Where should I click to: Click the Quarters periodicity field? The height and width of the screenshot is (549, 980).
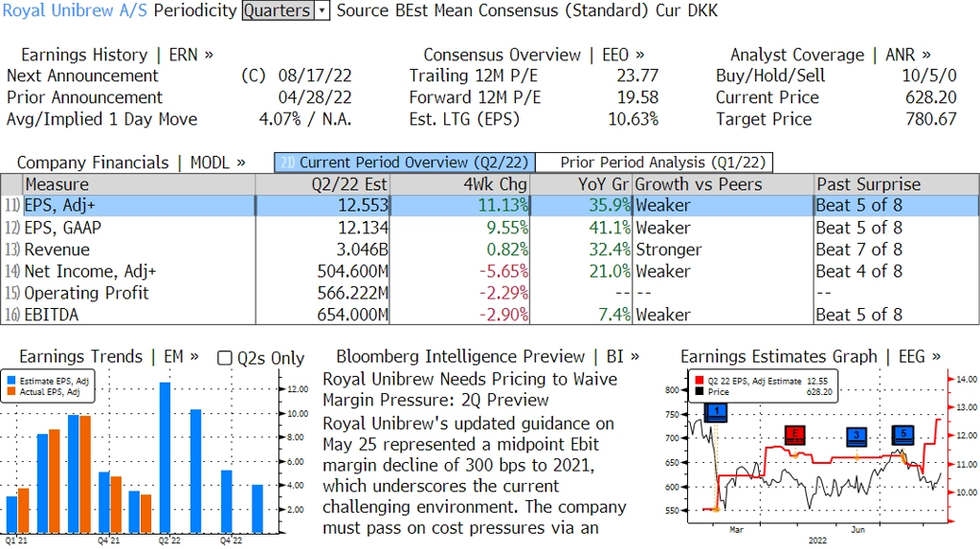[x=278, y=11]
